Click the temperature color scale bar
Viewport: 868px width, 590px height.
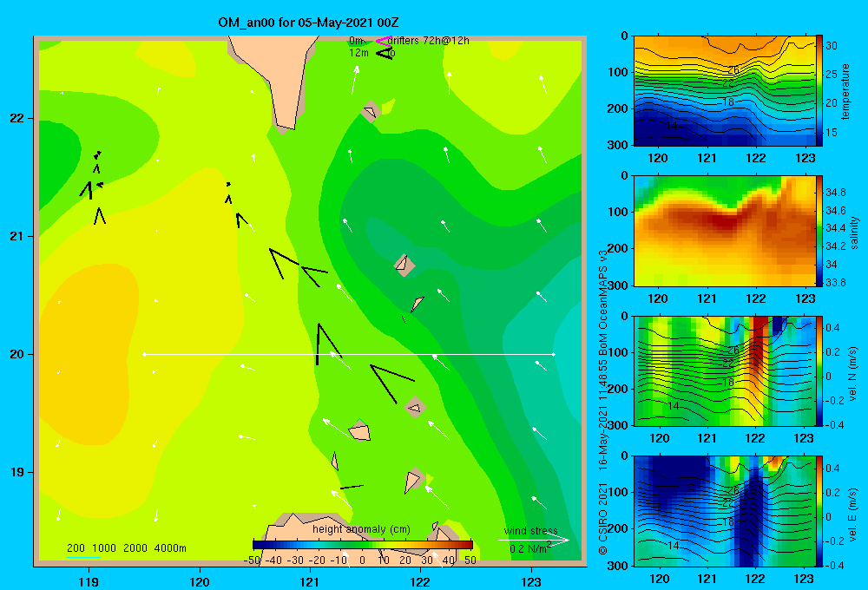819,91
